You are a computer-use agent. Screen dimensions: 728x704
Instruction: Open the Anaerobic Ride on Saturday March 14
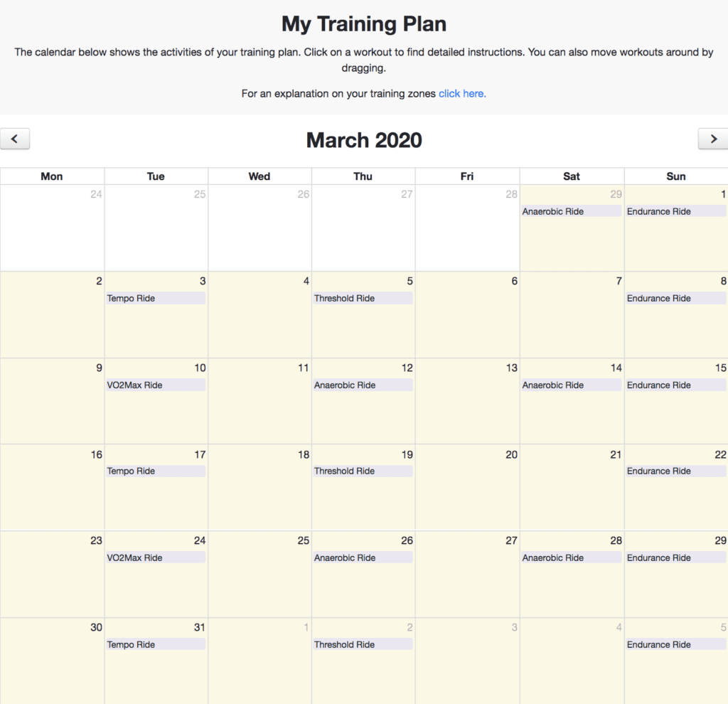tap(571, 385)
